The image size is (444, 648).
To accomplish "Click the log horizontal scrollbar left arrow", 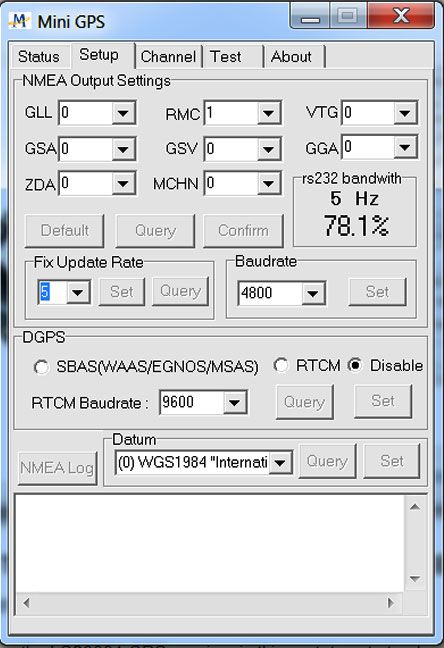I will [x=26, y=603].
